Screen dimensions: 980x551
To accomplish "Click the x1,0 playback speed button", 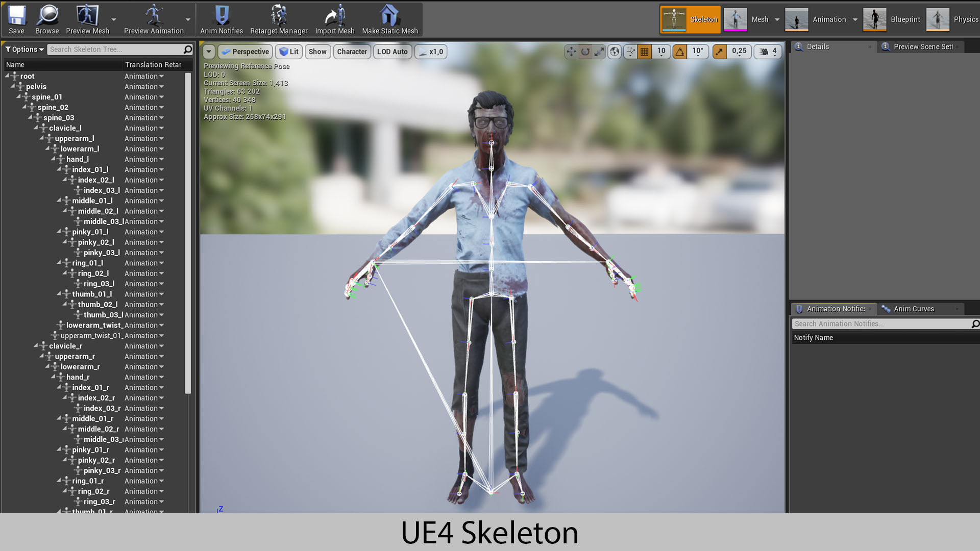I will coord(431,52).
